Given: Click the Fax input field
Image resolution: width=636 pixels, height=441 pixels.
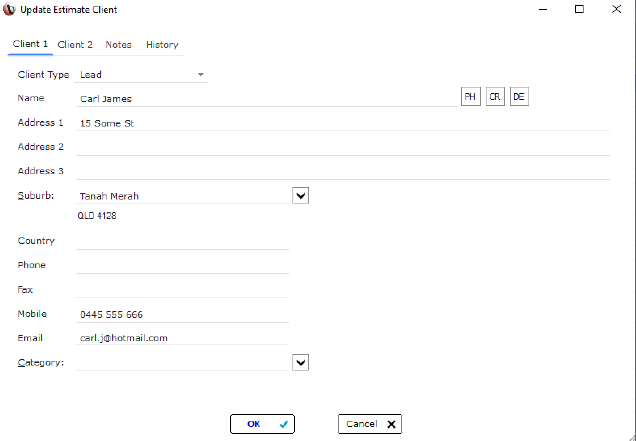Looking at the screenshot, I should click(183, 290).
